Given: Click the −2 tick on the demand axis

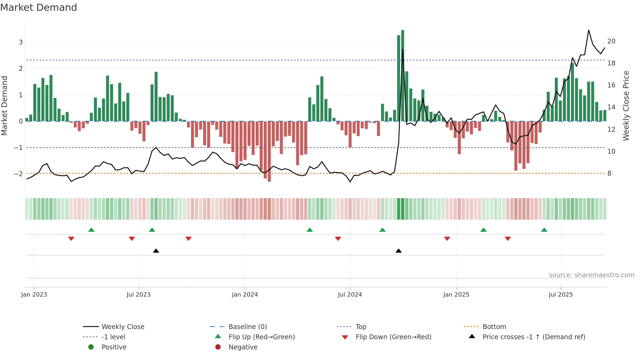Looking at the screenshot, I should (19, 174).
